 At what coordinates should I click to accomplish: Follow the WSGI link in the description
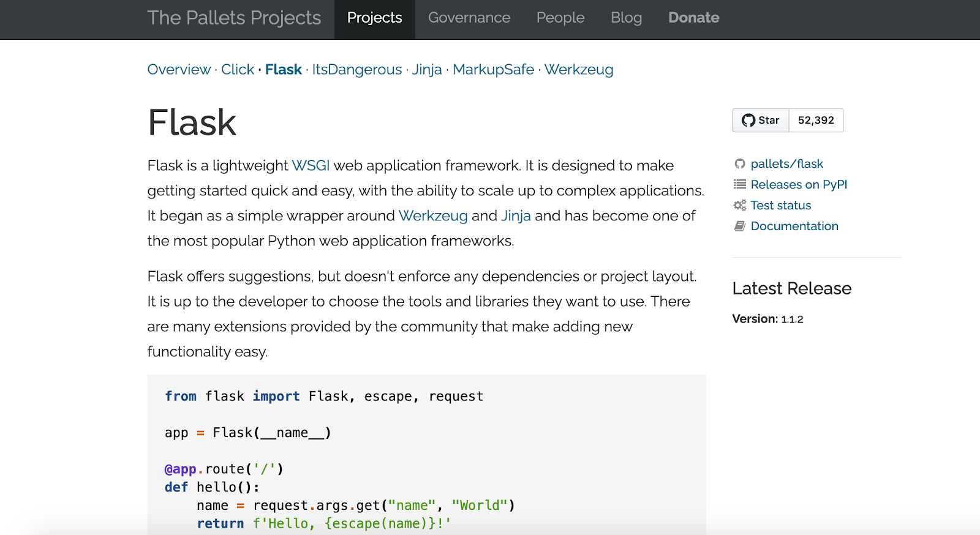[x=311, y=165]
